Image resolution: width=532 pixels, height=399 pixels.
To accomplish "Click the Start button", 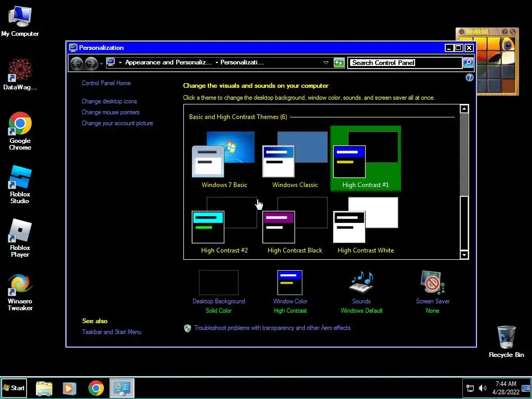I will pos(14,388).
